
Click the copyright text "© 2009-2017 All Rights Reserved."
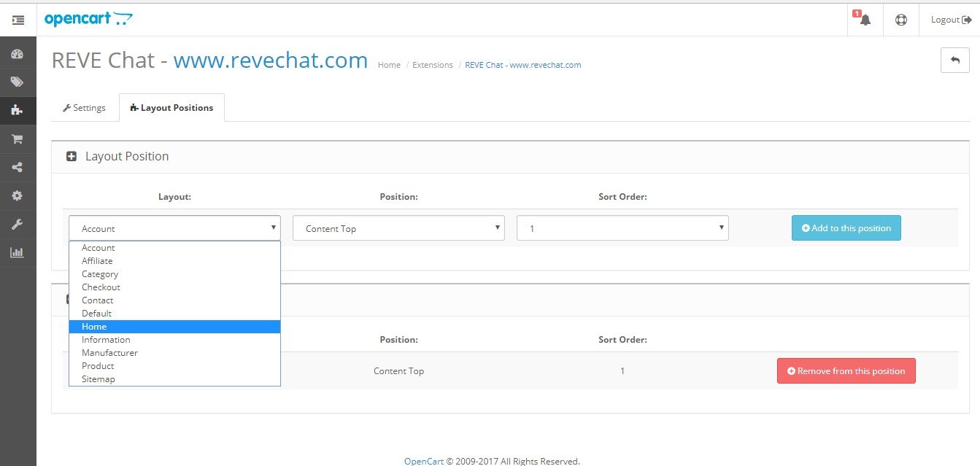(x=513, y=461)
